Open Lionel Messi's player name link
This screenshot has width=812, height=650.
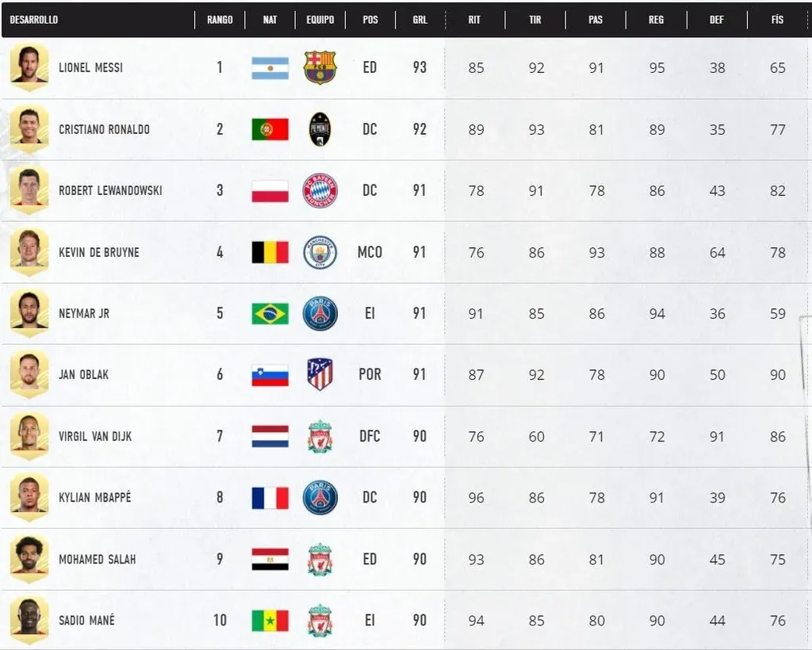pyautogui.click(x=90, y=68)
